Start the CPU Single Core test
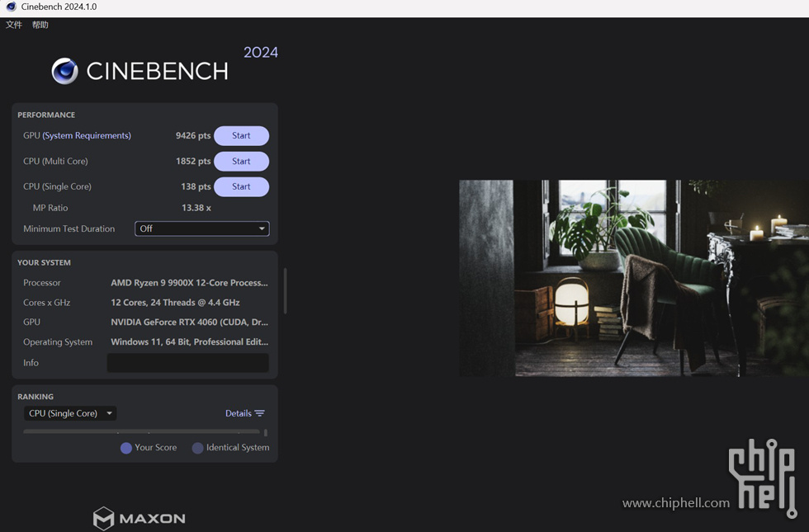The height and width of the screenshot is (532, 809). (x=241, y=186)
